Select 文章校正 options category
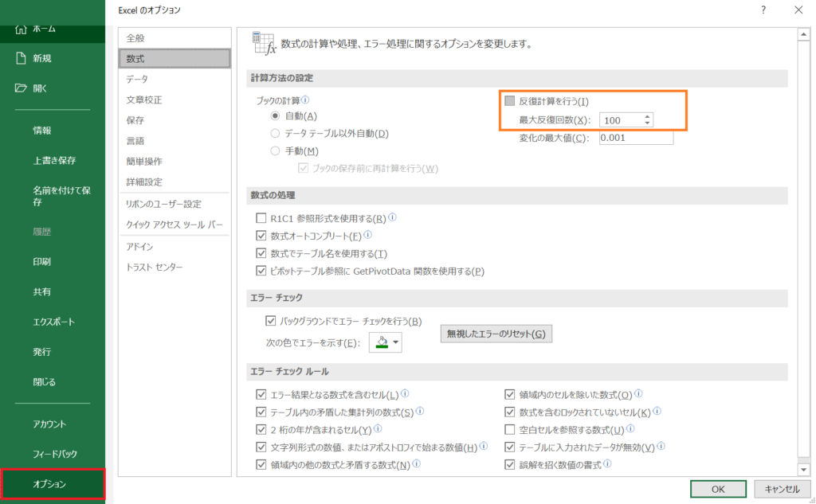This screenshot has width=816, height=504. 175,100
